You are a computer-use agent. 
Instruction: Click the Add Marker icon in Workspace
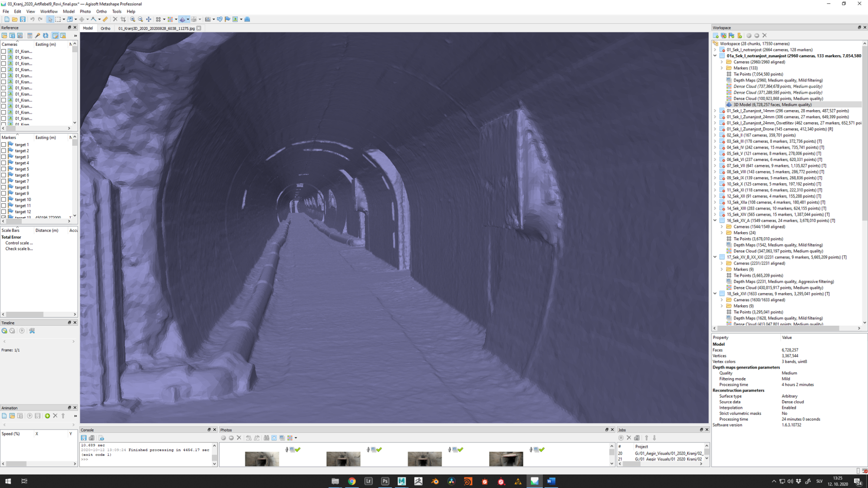731,36
